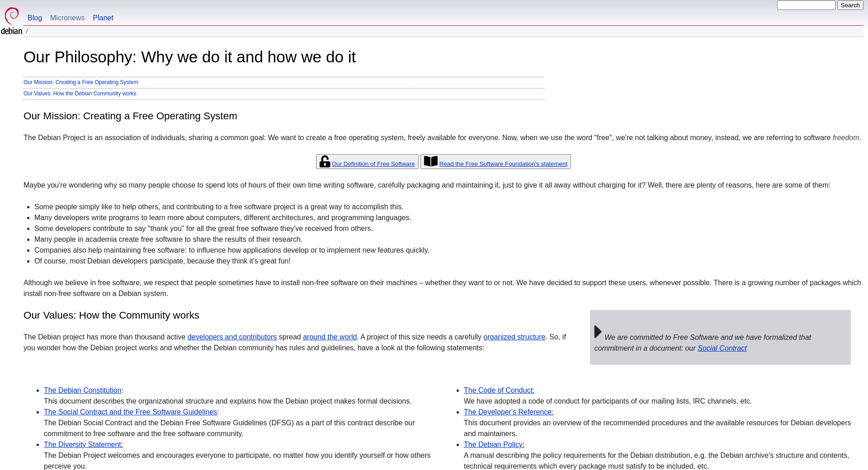The height and width of the screenshot is (470, 868).
Task: Switch to the Micronews tab
Action: point(67,18)
